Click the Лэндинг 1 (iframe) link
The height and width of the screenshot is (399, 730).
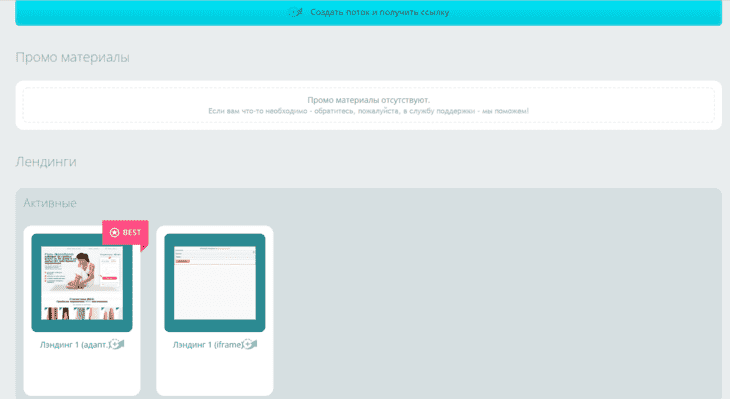208,345
